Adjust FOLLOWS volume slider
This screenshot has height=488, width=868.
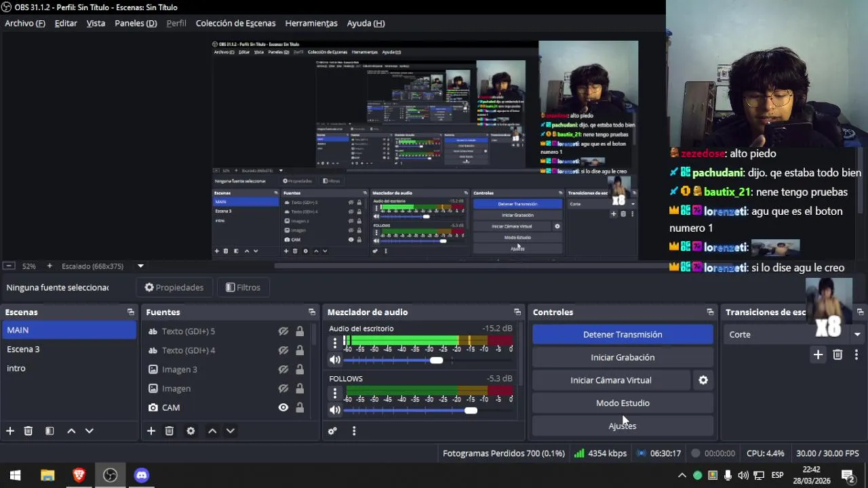click(x=471, y=410)
